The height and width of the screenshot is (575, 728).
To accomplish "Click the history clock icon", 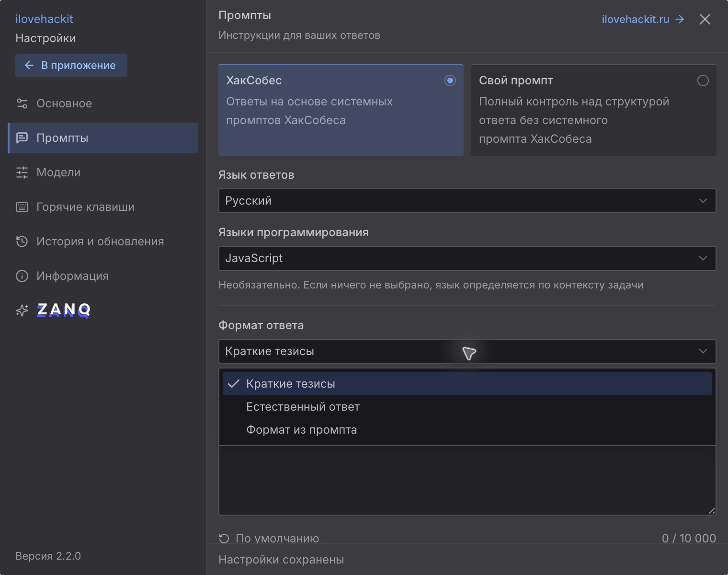I will pyautogui.click(x=22, y=241).
